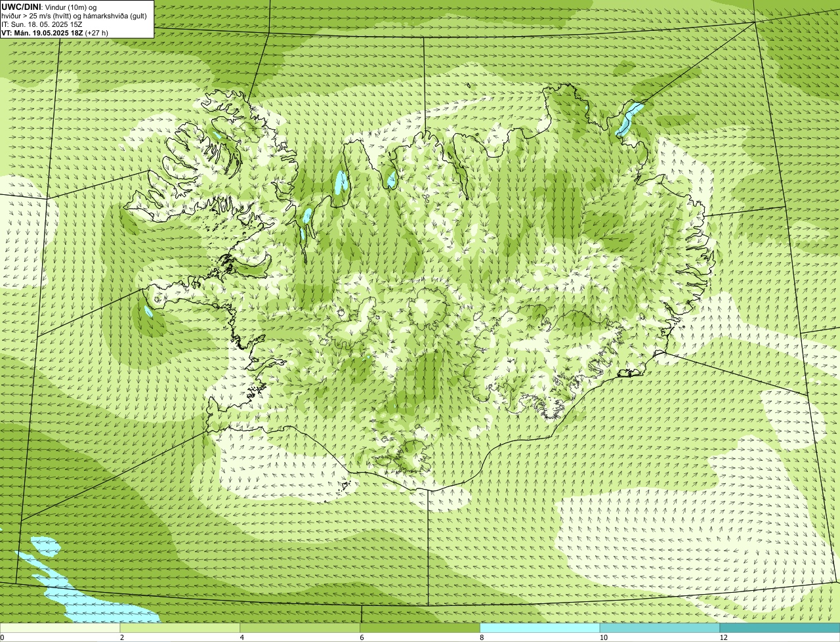Click the 'UWC/DINI: Vindur (10m) og' title line
840x642 pixels.
(x=49, y=7)
